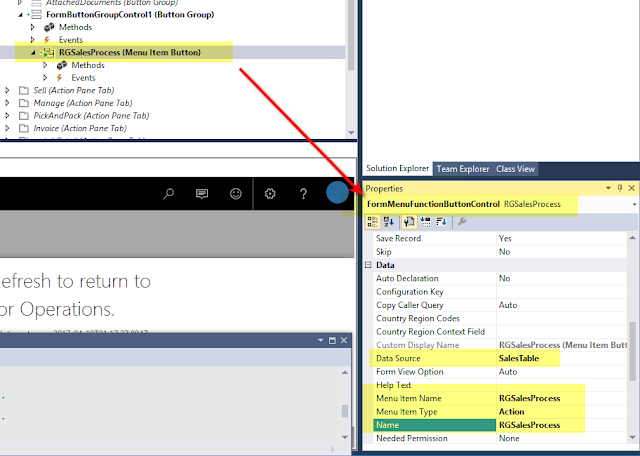Select the Alphabetical sort icon in Properties
Screen dimensions: 640x456
click(x=389, y=222)
